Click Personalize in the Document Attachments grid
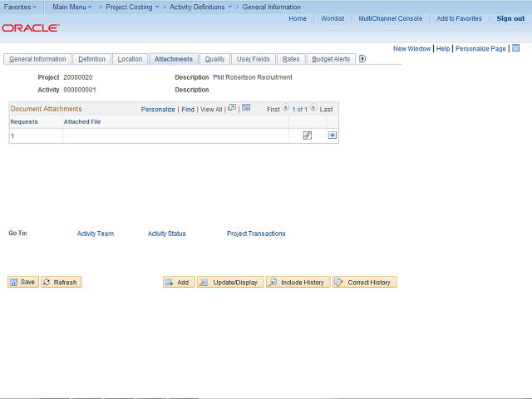This screenshot has height=399, width=532. [158, 110]
